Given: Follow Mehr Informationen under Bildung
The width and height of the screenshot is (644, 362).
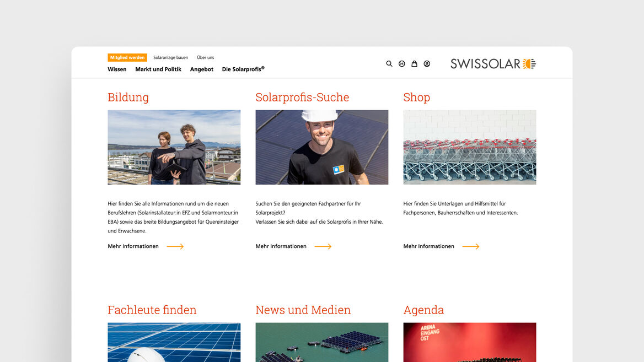Looking at the screenshot, I should point(146,246).
